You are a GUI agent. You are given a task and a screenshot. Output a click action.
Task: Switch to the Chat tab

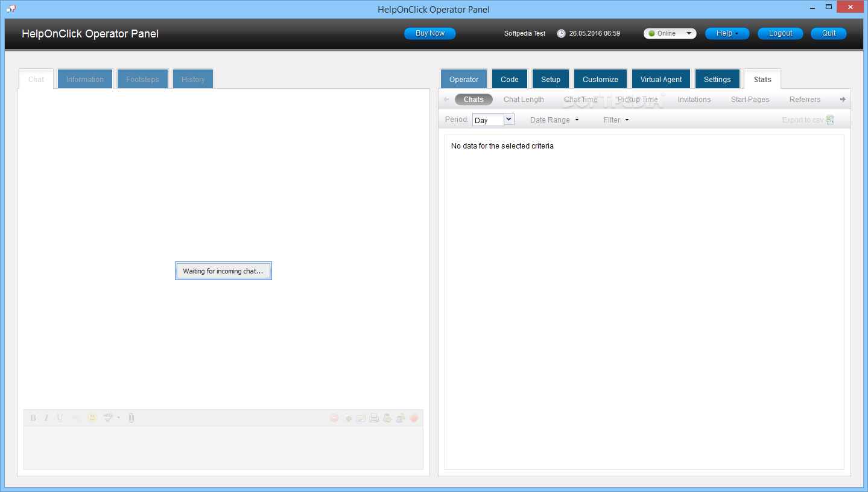36,79
